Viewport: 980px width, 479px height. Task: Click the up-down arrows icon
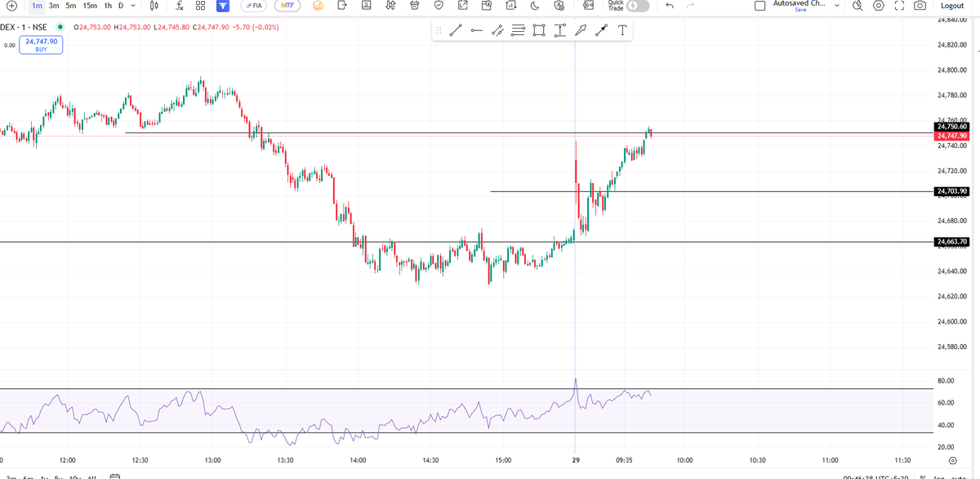390,6
